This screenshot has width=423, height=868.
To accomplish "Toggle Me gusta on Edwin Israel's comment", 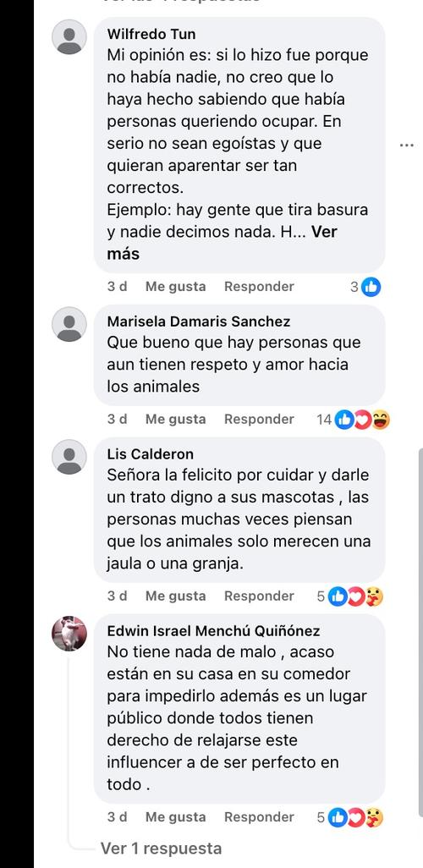I will point(175,817).
